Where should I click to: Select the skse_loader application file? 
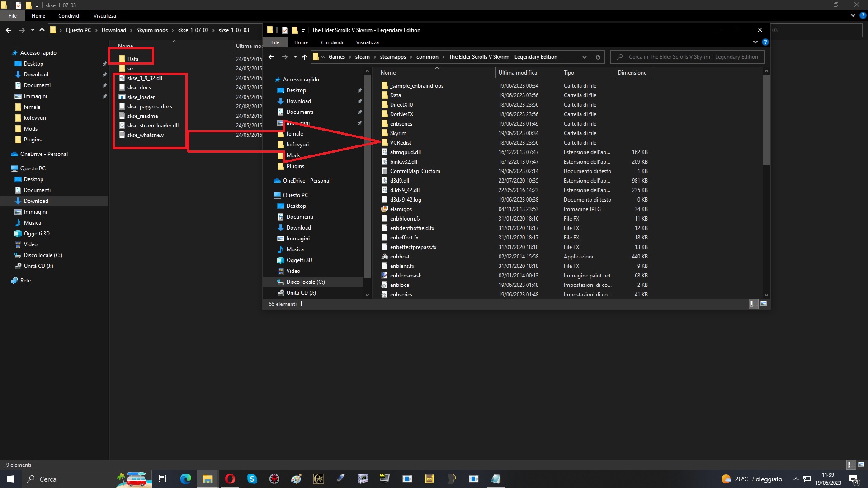(x=141, y=97)
